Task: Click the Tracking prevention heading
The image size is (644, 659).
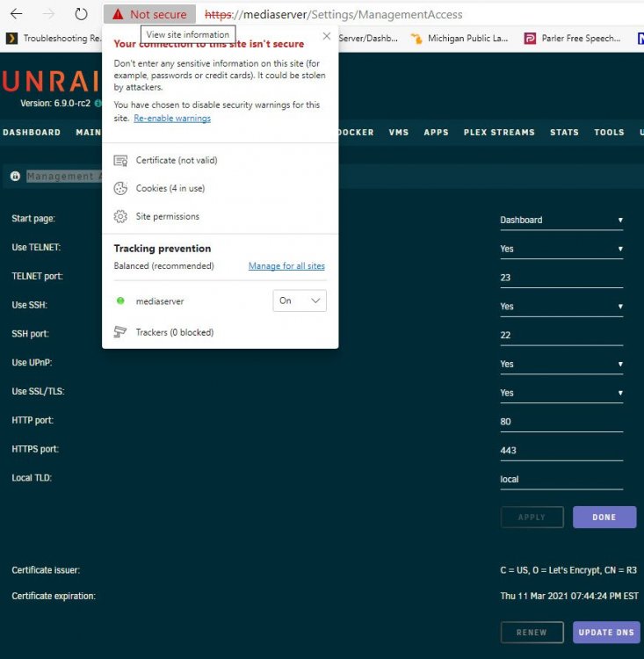Action: (x=163, y=249)
